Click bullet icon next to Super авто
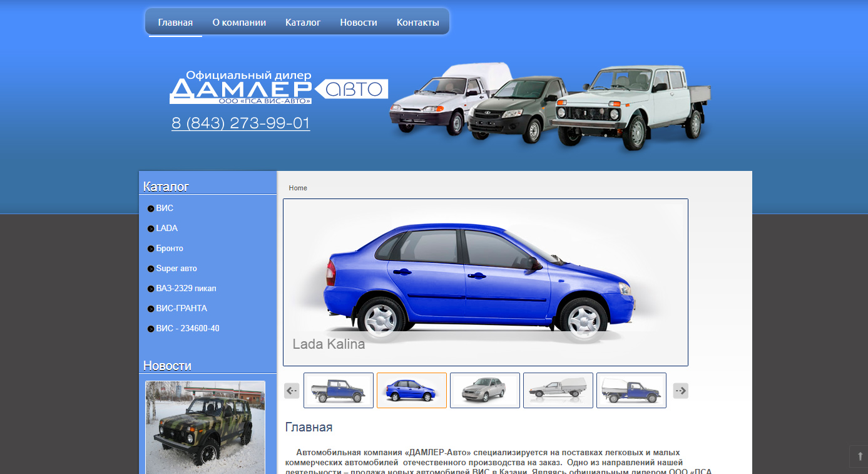Screen dimensions: 868x474 [151, 269]
